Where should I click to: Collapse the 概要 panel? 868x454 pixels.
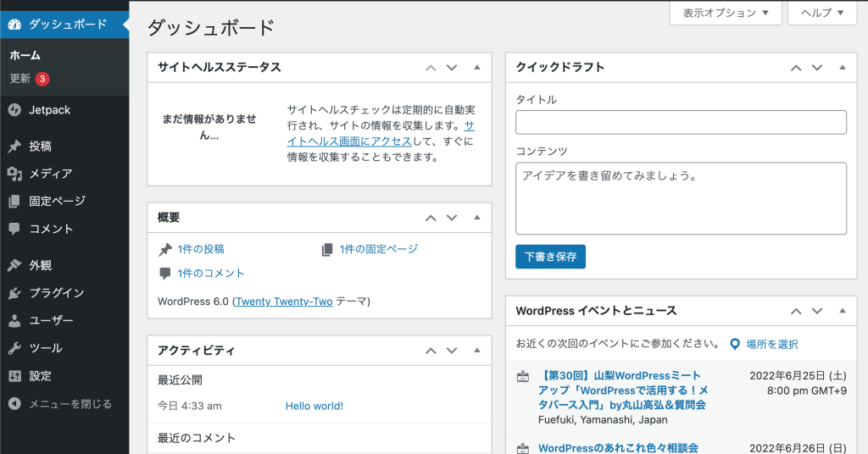pos(476,218)
